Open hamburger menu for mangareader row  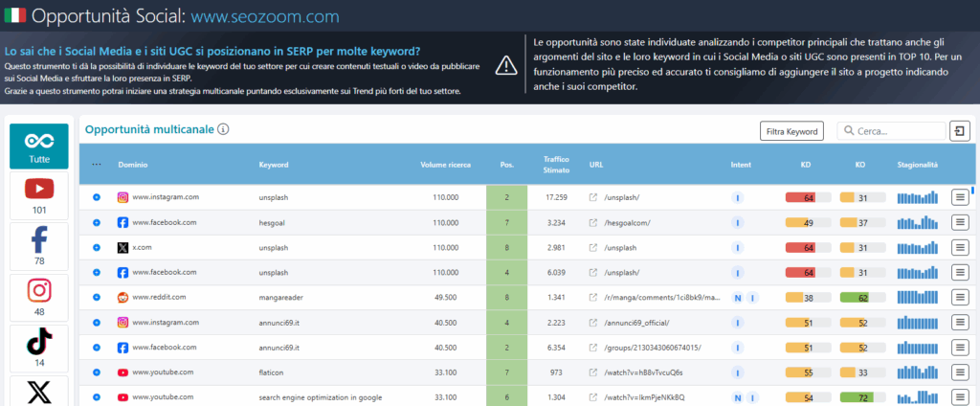(960, 297)
